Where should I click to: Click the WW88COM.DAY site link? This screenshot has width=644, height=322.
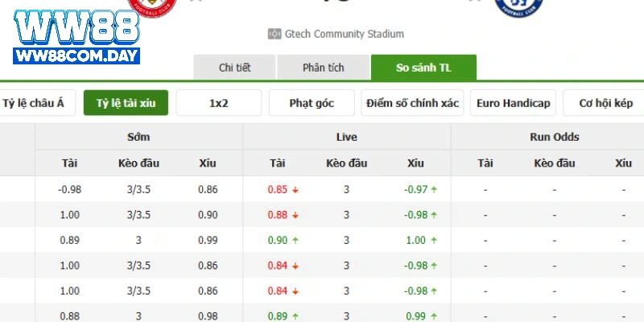tap(76, 56)
